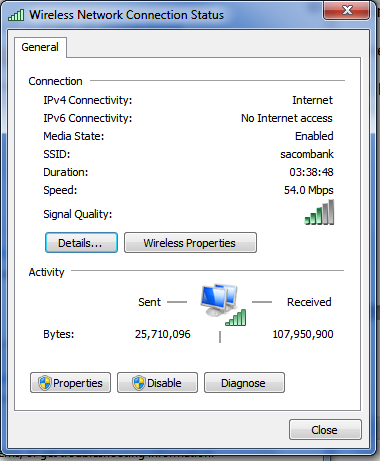Close the dialog with the red X
This screenshot has width=380, height=461.
pyautogui.click(x=347, y=10)
